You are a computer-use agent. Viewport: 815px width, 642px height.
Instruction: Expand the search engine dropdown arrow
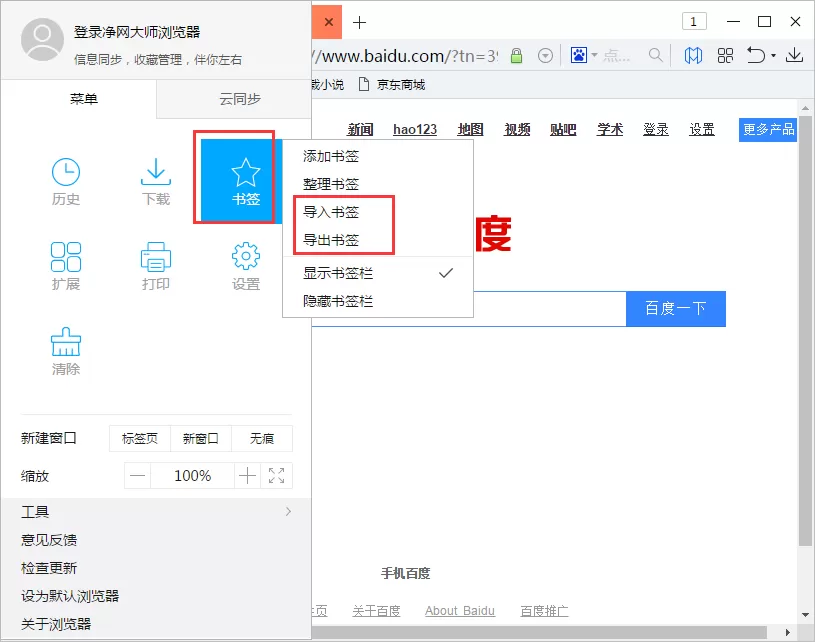(x=594, y=55)
